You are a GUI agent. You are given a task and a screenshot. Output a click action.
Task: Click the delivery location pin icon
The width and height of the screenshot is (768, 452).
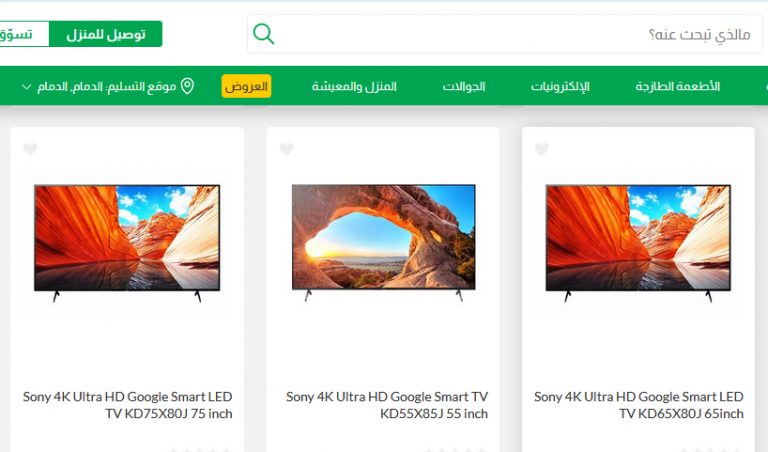[187, 86]
